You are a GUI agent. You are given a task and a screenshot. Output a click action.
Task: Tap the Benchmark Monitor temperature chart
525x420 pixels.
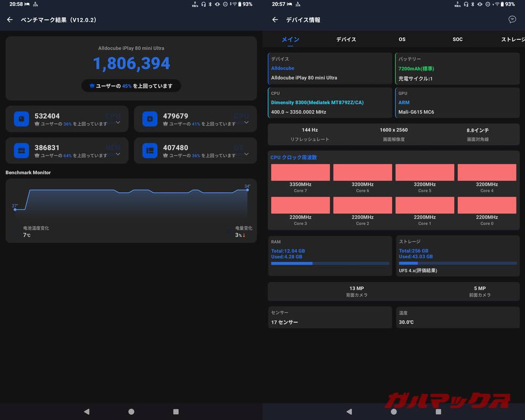coord(131,211)
